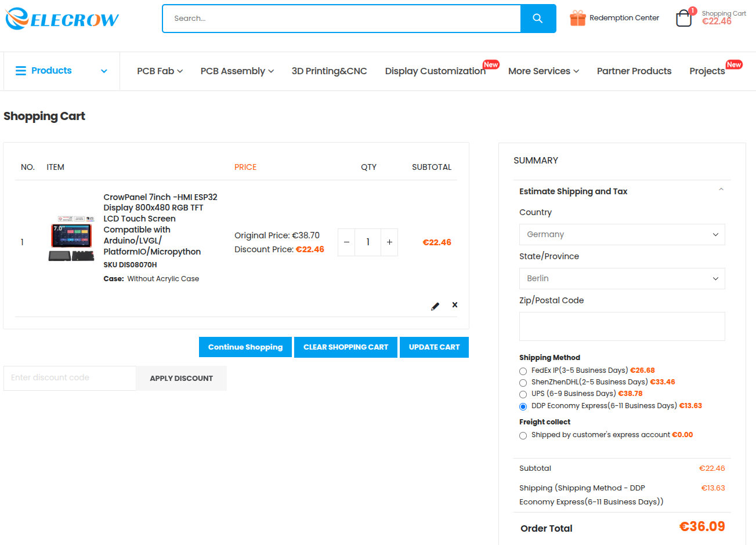Click Clear Shopping Cart button

point(346,347)
